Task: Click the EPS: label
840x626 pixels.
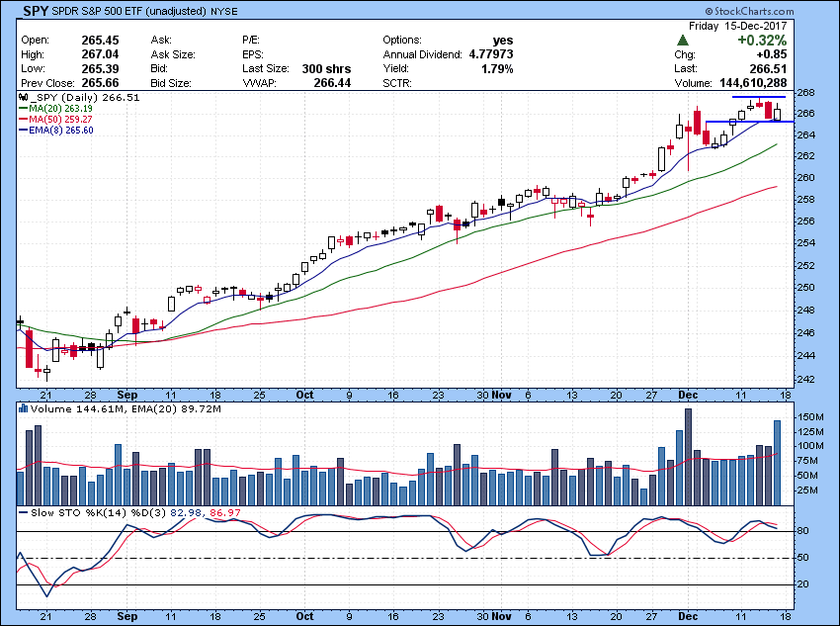Action: coord(252,54)
